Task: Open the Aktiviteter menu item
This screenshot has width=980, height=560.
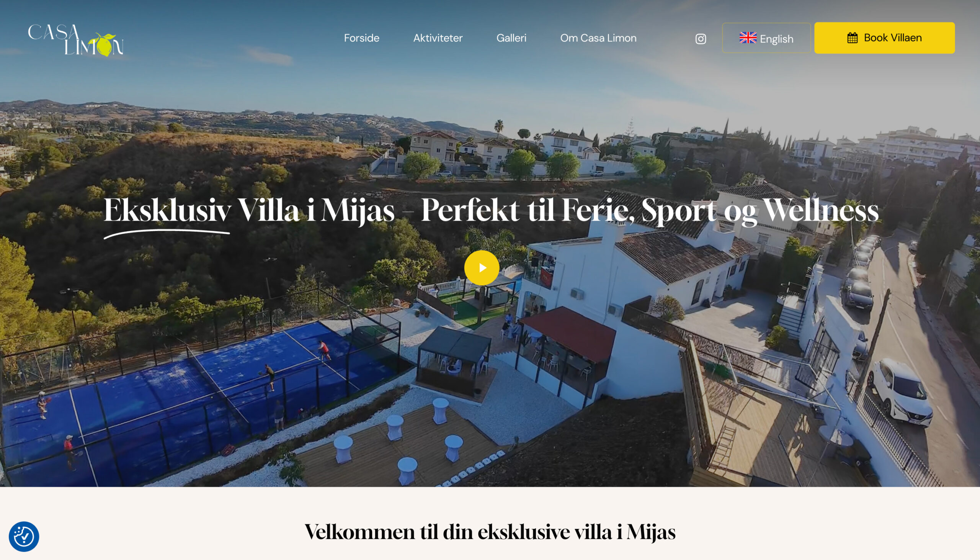Action: coord(438,38)
